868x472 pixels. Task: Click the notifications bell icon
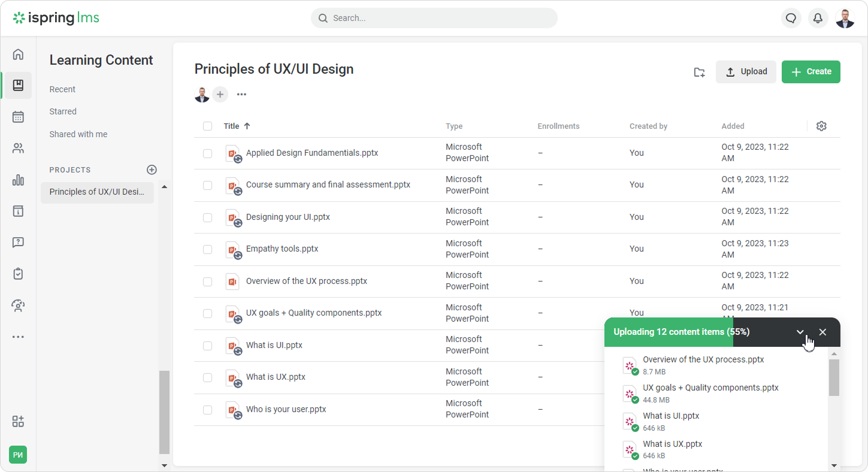click(x=818, y=18)
